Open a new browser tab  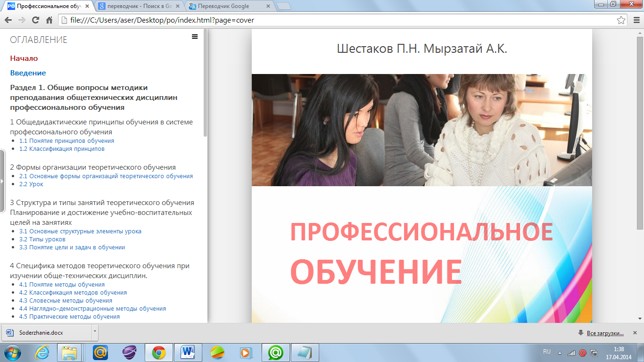[x=283, y=7]
